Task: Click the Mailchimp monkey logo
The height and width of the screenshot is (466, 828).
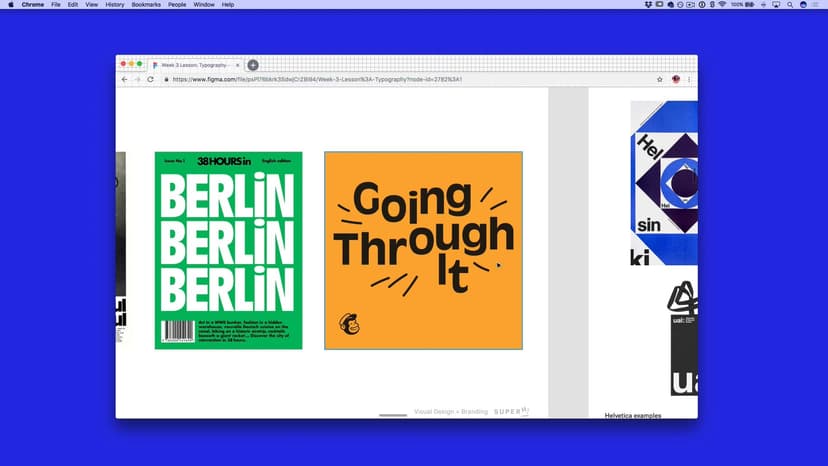Action: click(349, 324)
